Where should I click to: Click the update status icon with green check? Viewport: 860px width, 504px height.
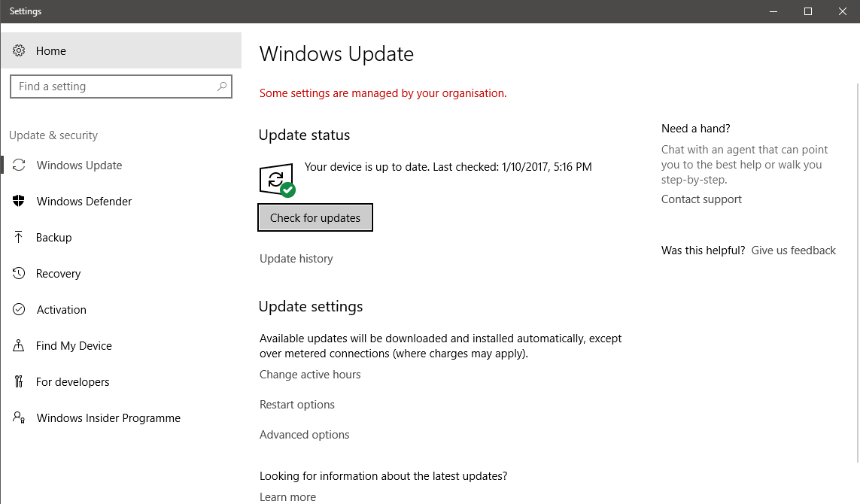coord(277,180)
